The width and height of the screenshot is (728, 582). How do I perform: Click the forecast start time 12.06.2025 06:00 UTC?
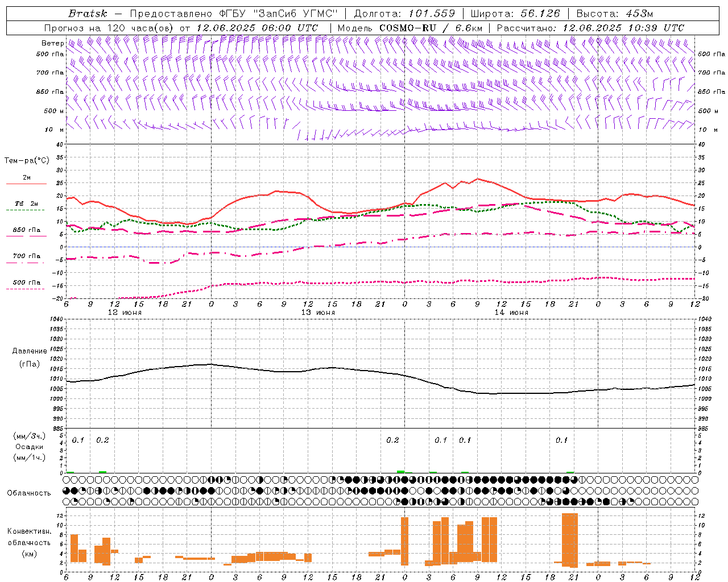pos(257,28)
